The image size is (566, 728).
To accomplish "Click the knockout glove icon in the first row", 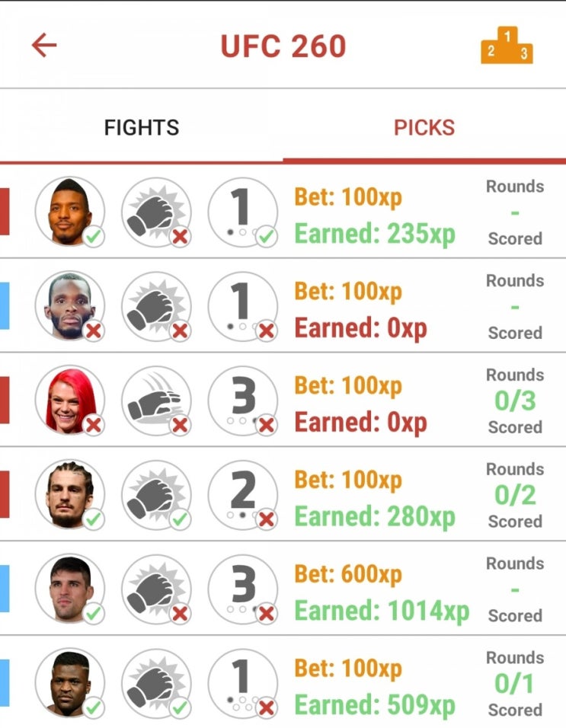I will click(156, 212).
